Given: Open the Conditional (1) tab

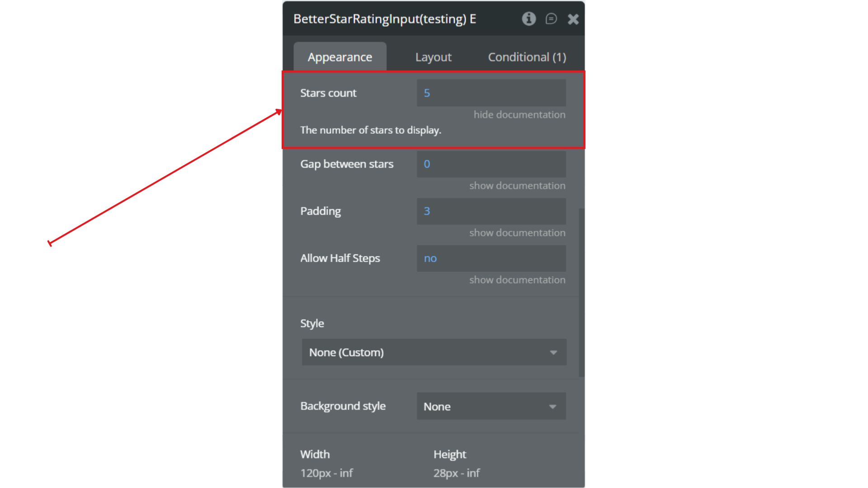Looking at the screenshot, I should [527, 57].
